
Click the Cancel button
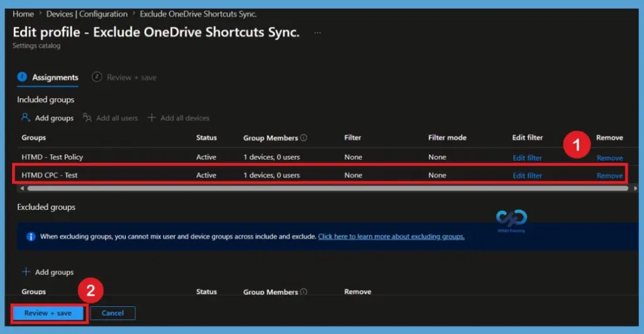coord(113,313)
